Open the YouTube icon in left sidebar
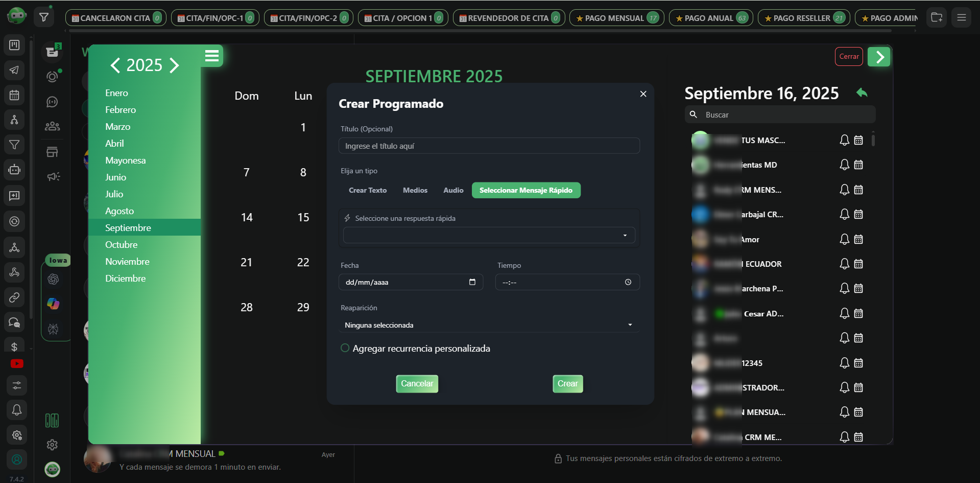980x483 pixels. click(16, 364)
